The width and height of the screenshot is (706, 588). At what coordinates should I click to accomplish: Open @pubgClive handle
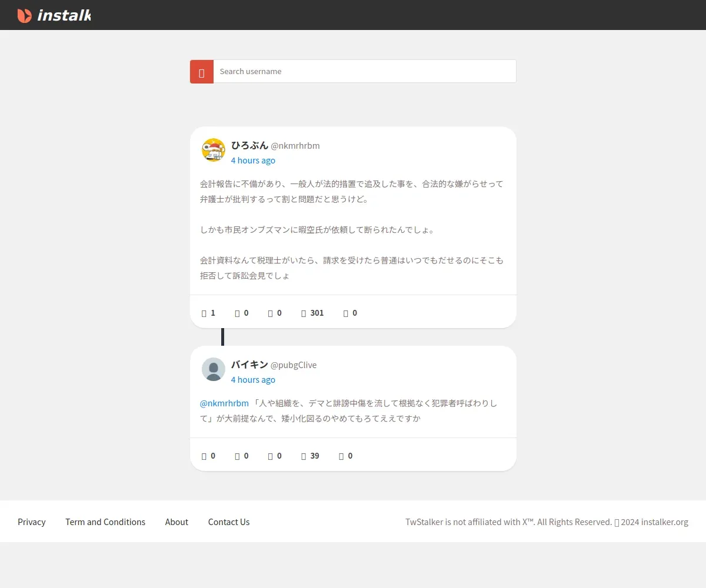tap(294, 365)
